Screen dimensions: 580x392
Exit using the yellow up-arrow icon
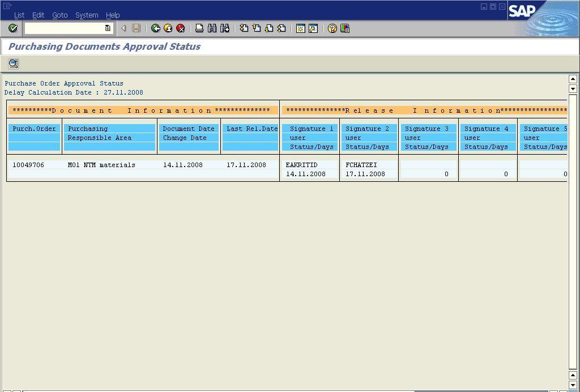point(168,28)
